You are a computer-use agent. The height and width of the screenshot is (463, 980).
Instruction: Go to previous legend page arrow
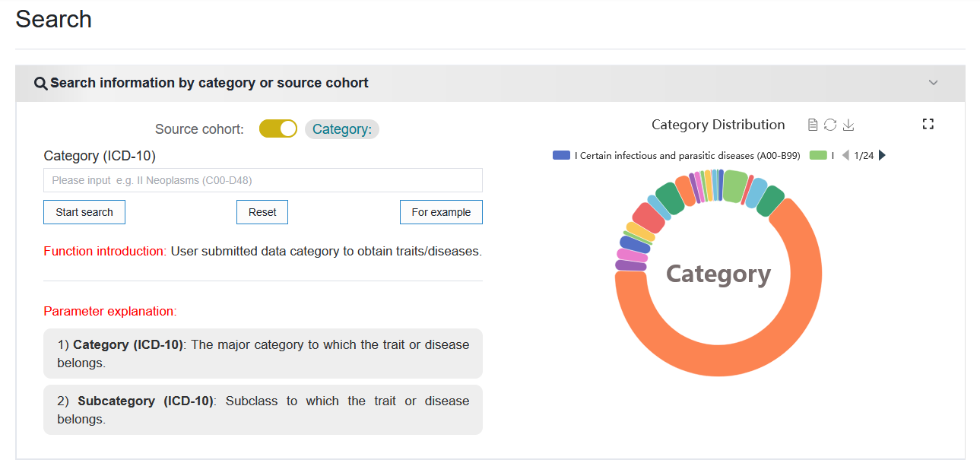coord(845,155)
